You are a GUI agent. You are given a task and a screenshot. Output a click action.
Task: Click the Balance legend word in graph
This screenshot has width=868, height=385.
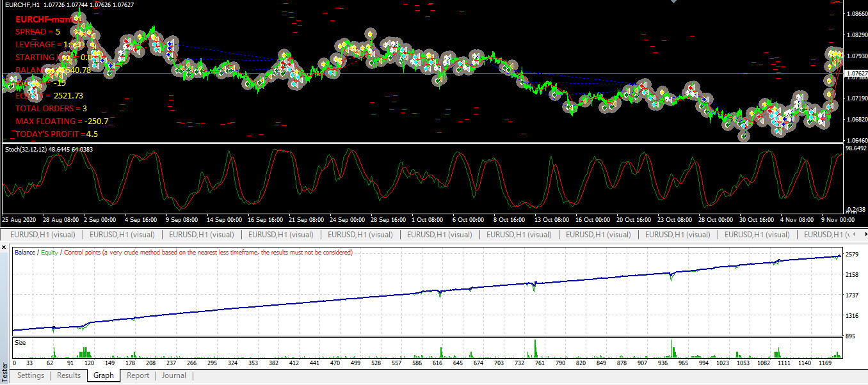(x=25, y=253)
